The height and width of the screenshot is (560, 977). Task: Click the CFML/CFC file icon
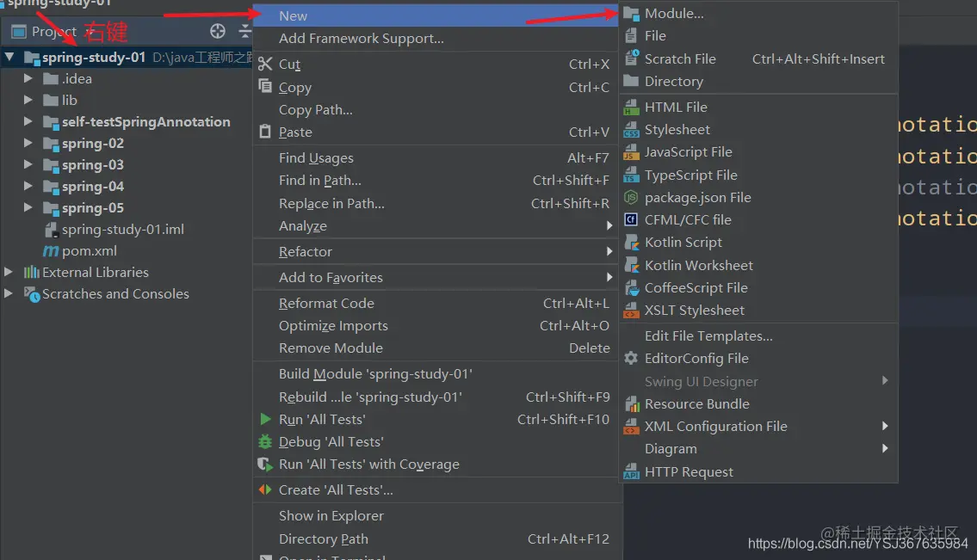coord(631,220)
